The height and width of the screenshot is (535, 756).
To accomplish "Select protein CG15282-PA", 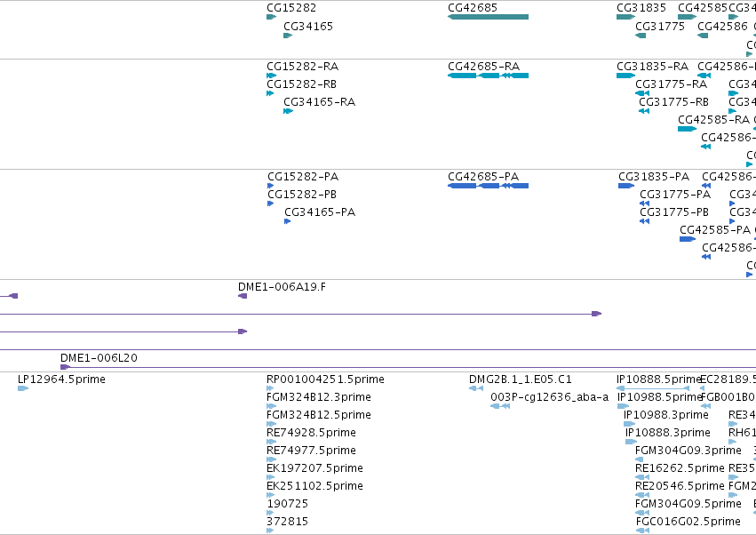I will pyautogui.click(x=303, y=177).
